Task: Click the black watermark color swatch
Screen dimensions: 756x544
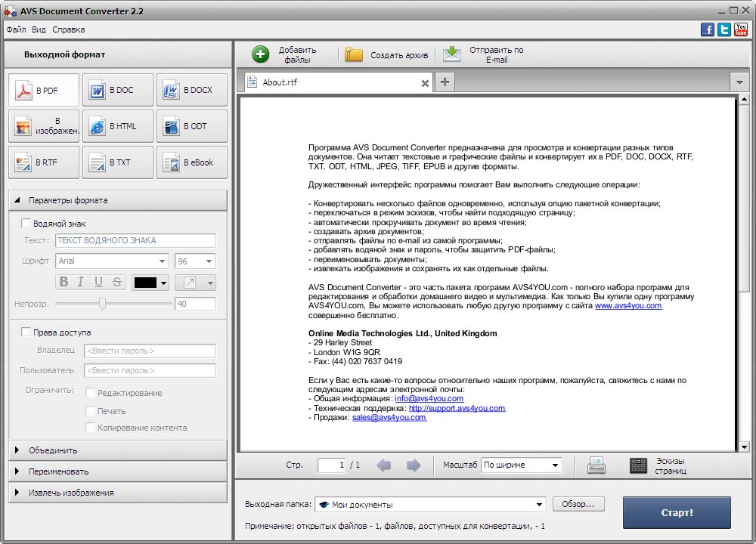Action: [145, 283]
